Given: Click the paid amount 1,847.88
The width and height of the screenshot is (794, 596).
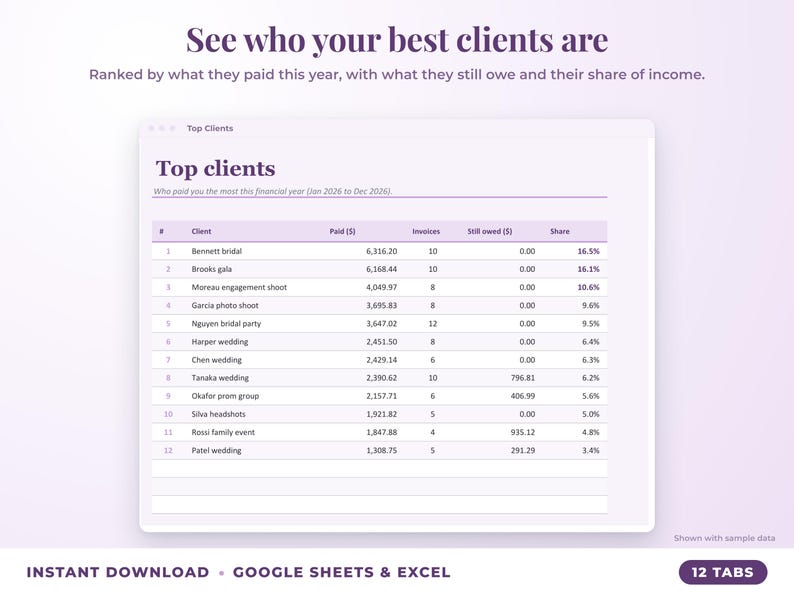Looking at the screenshot, I should pyautogui.click(x=381, y=432).
